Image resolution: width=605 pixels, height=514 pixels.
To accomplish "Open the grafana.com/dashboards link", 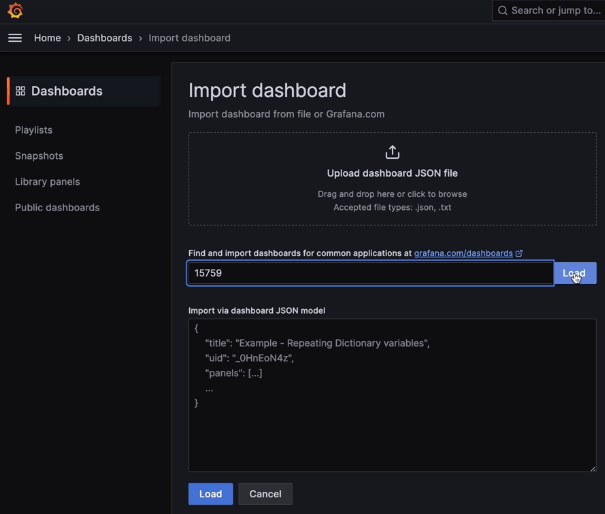I will (463, 254).
